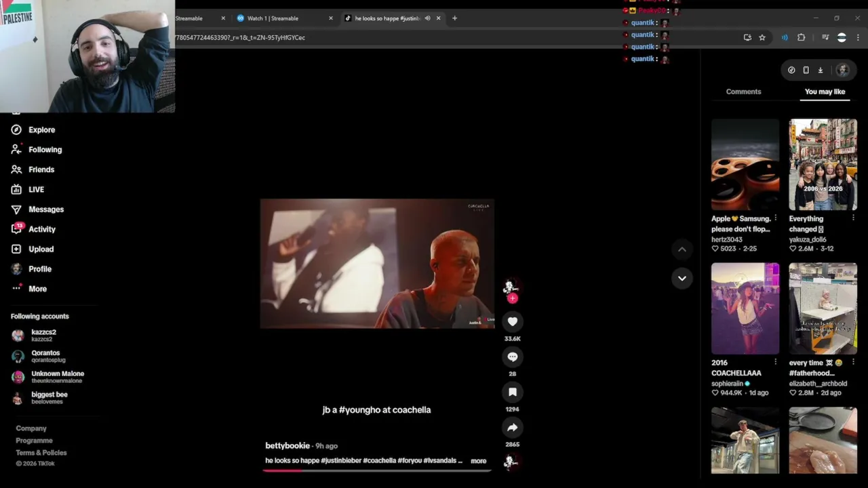Open Chrome extensions puzzle icon
868x488 pixels.
tap(802, 37)
